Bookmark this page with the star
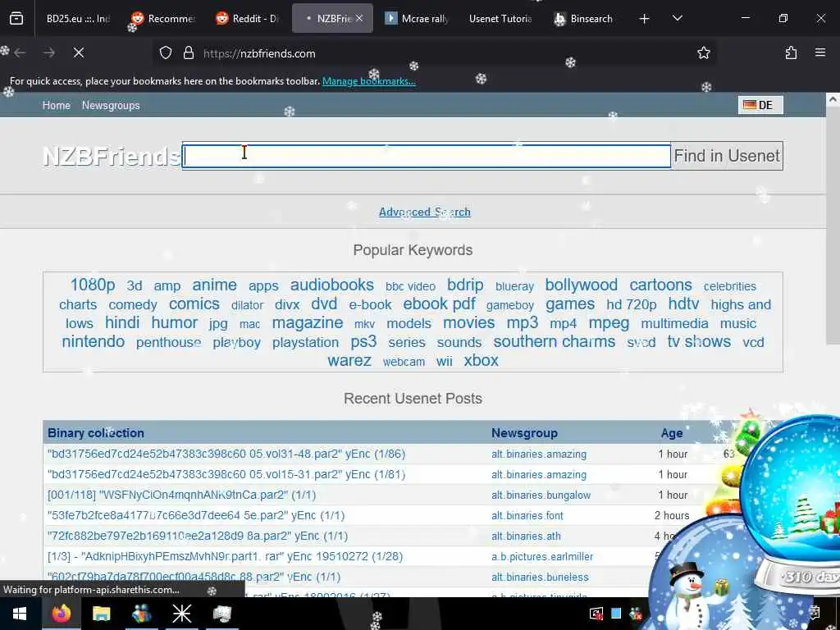The height and width of the screenshot is (630, 840). tap(703, 52)
